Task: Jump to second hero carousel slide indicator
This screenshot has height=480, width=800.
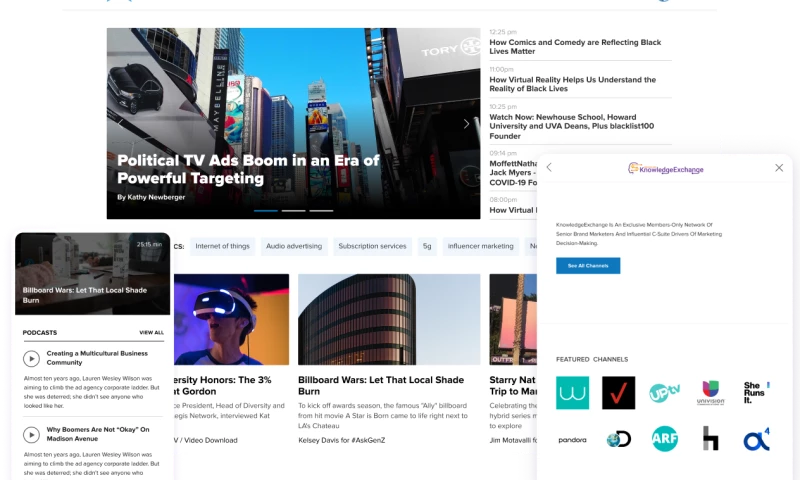Action: click(x=293, y=211)
